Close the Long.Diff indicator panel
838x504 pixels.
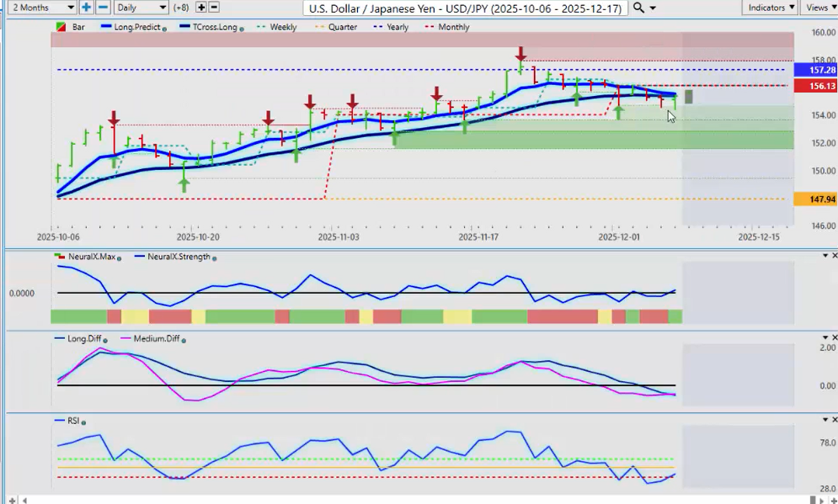click(x=834, y=338)
